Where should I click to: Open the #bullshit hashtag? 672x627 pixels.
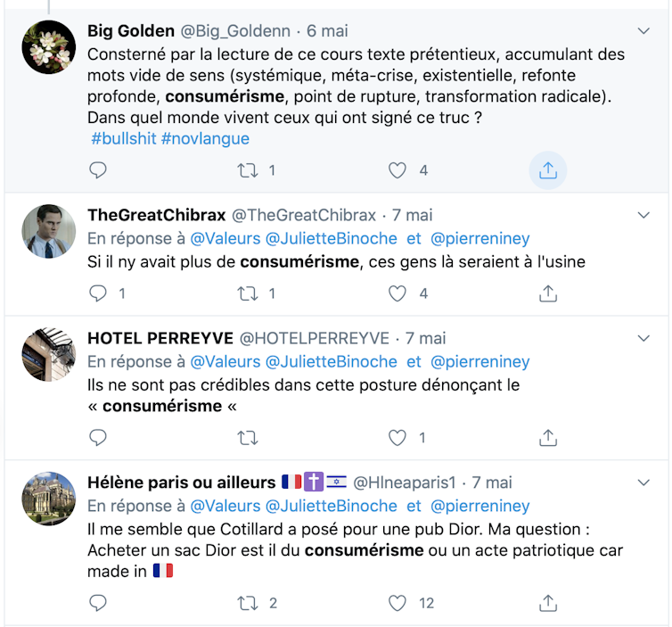[x=124, y=139]
